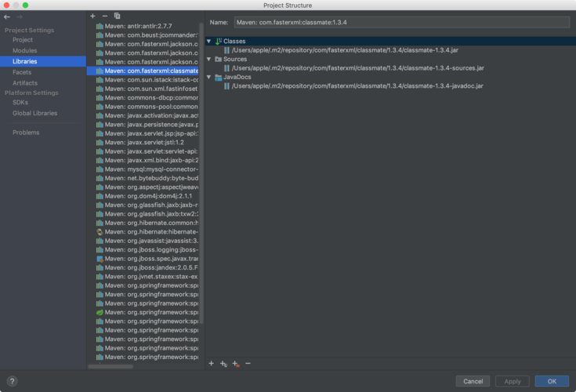Click the forward navigation arrow
The height and width of the screenshot is (392, 576).
tap(20, 17)
